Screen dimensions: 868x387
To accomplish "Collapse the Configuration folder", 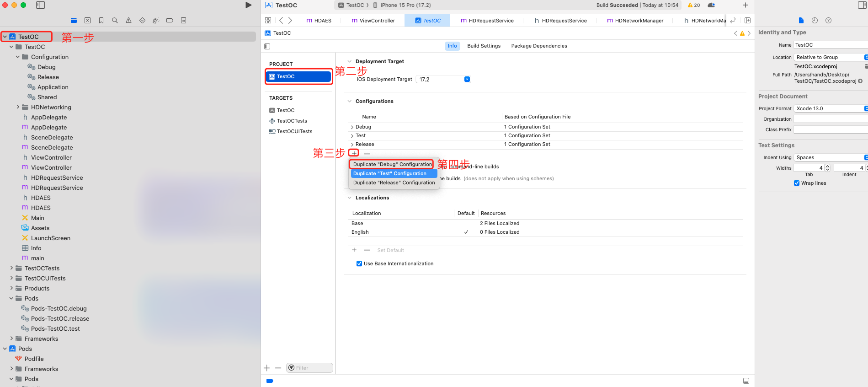I will (x=18, y=57).
